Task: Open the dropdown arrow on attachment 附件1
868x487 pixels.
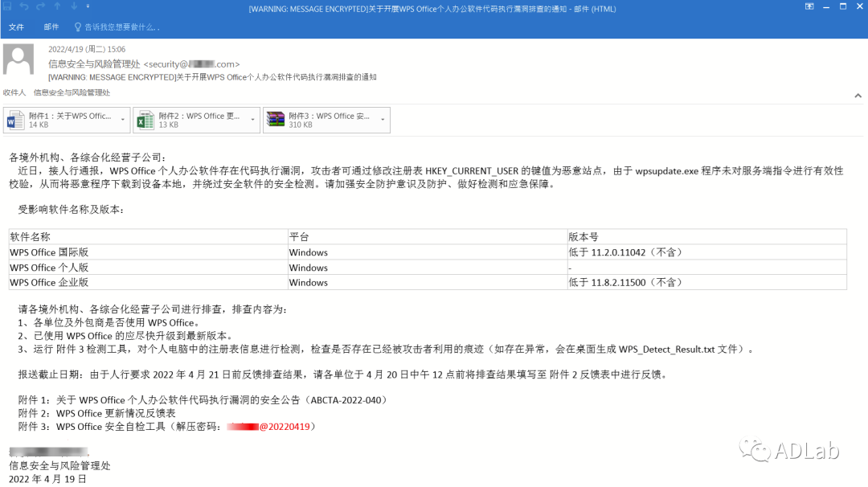Action: (122, 118)
